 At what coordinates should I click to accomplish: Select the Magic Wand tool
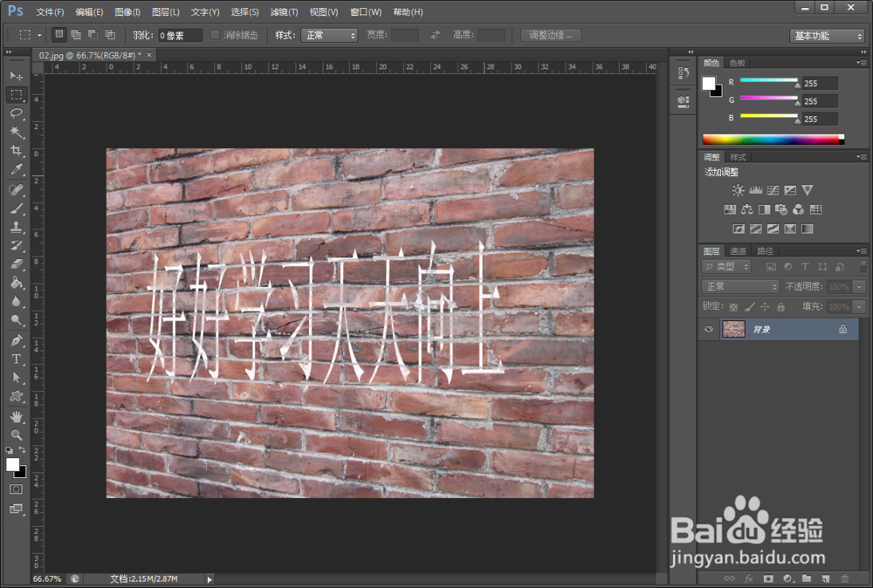point(16,132)
